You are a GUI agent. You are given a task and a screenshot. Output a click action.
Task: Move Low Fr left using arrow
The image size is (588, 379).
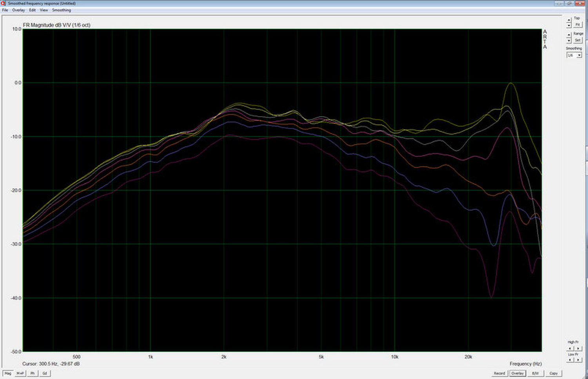pyautogui.click(x=570, y=360)
